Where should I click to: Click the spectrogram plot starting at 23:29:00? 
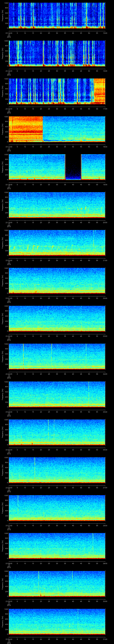coord(57,584)
